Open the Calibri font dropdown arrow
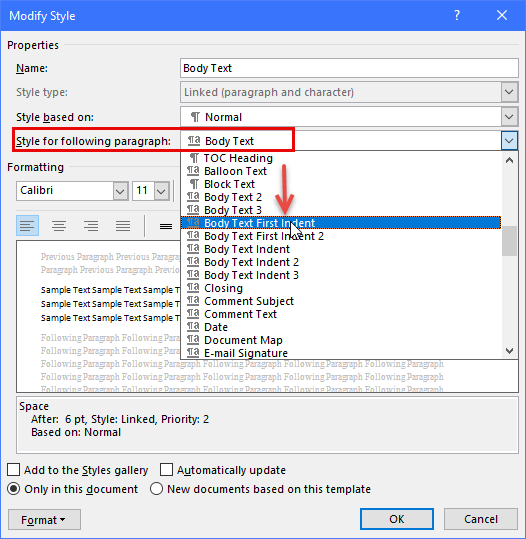 (x=120, y=191)
